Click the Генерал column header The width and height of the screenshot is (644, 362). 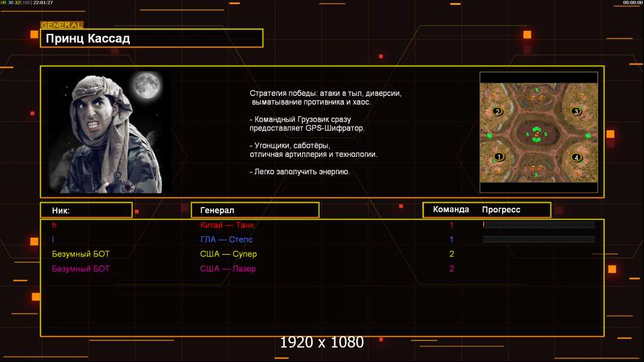point(255,210)
